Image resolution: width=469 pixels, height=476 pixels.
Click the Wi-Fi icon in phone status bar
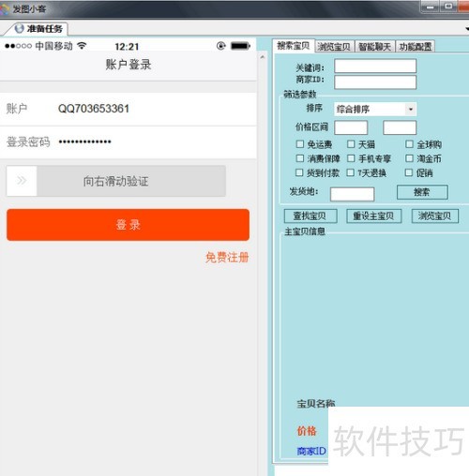pos(82,46)
